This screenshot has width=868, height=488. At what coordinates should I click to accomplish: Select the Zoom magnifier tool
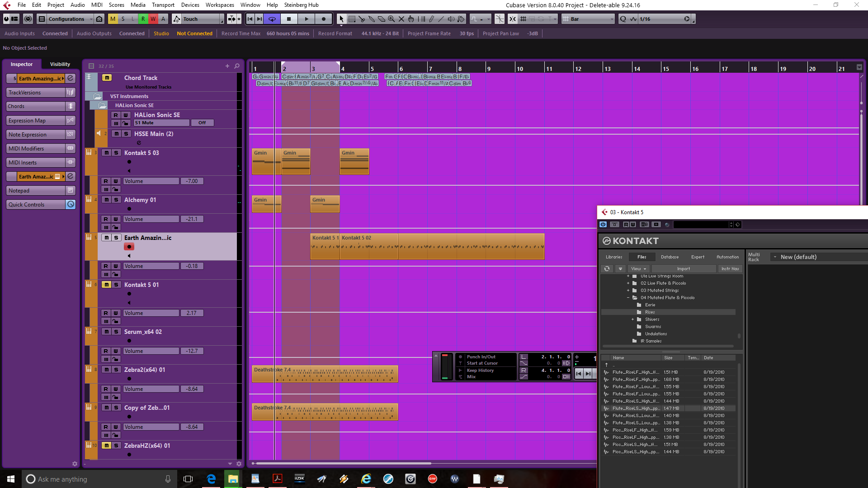(392, 19)
